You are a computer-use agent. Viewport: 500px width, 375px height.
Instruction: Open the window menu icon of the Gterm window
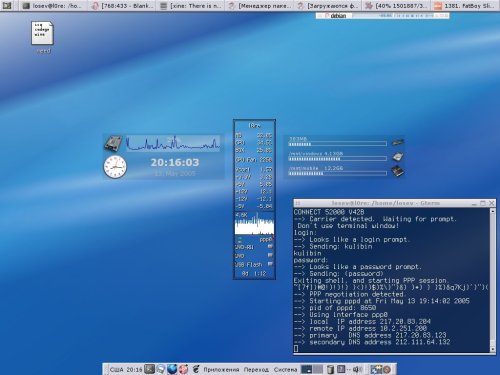point(298,203)
